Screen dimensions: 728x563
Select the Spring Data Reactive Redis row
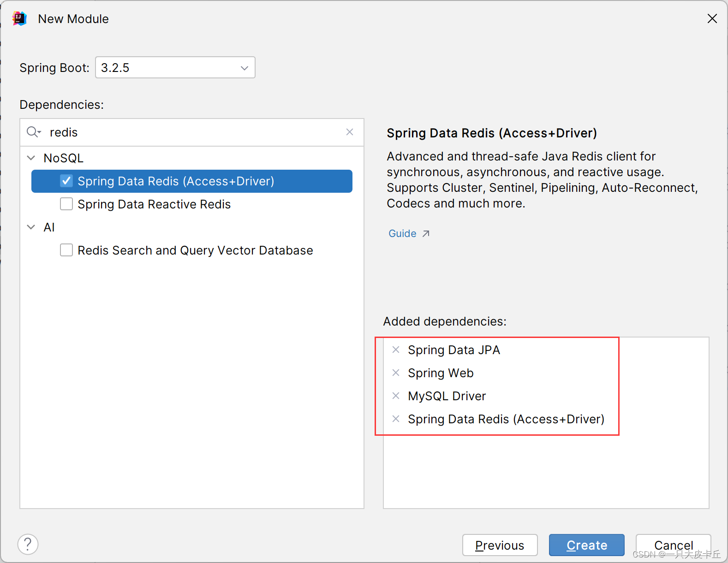point(192,204)
